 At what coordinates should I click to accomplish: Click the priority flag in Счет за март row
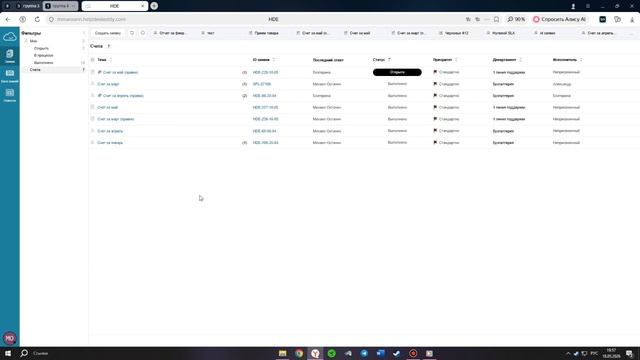435,84
